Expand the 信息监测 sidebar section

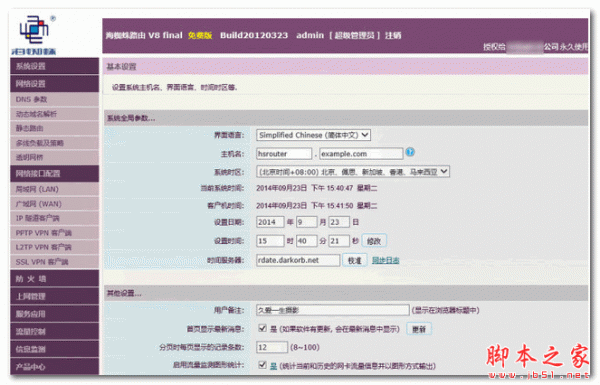click(54, 349)
